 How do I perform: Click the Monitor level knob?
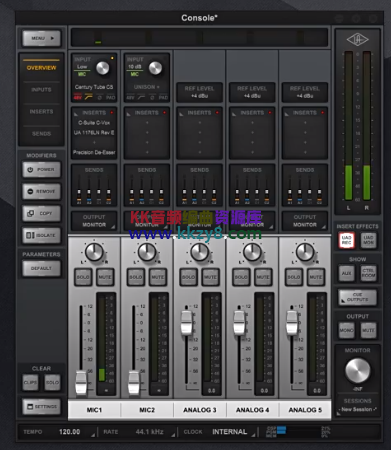357,371
